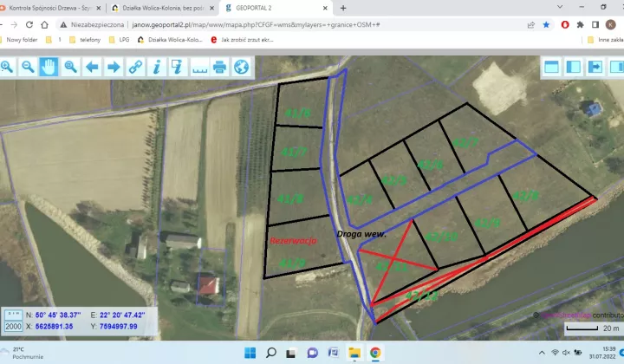The height and width of the screenshot is (364, 624).
Task: Toggle the top panel layout button
Action: (551, 67)
